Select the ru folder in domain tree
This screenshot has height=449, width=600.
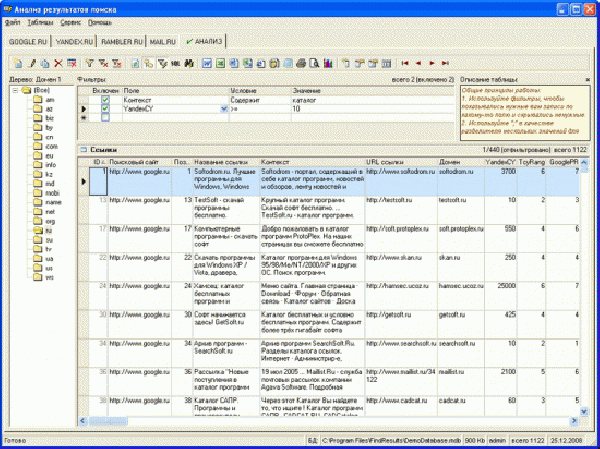pyautogui.click(x=49, y=231)
